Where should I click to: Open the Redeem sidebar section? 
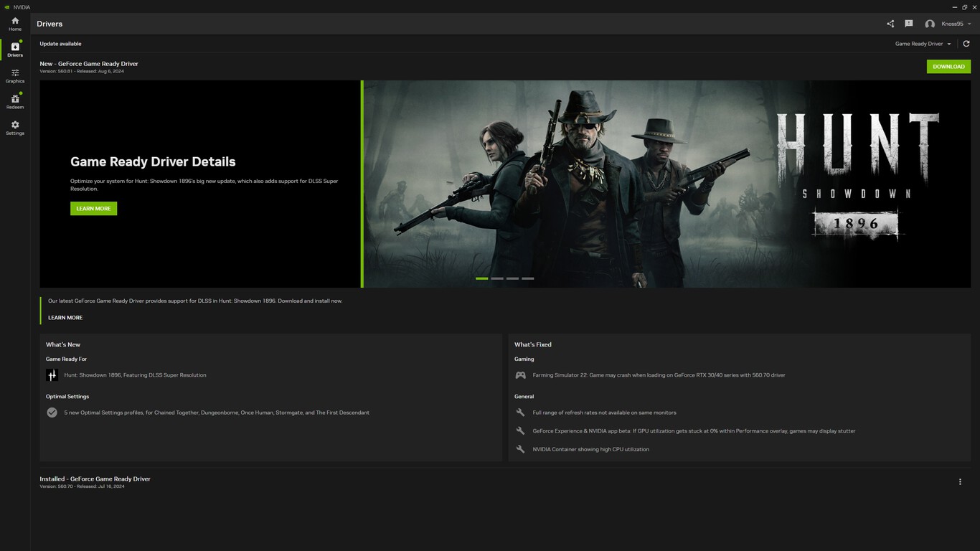(15, 101)
